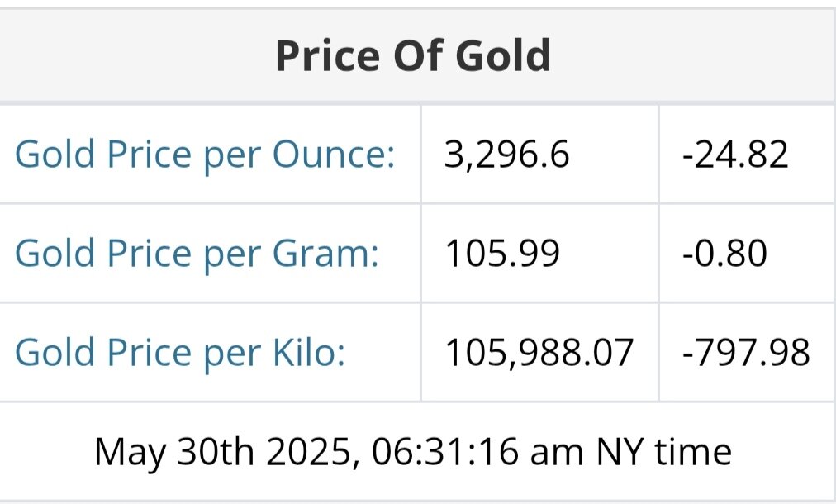Follow the Gold Price per Kilo link
The height and width of the screenshot is (504, 836).
pos(180,353)
